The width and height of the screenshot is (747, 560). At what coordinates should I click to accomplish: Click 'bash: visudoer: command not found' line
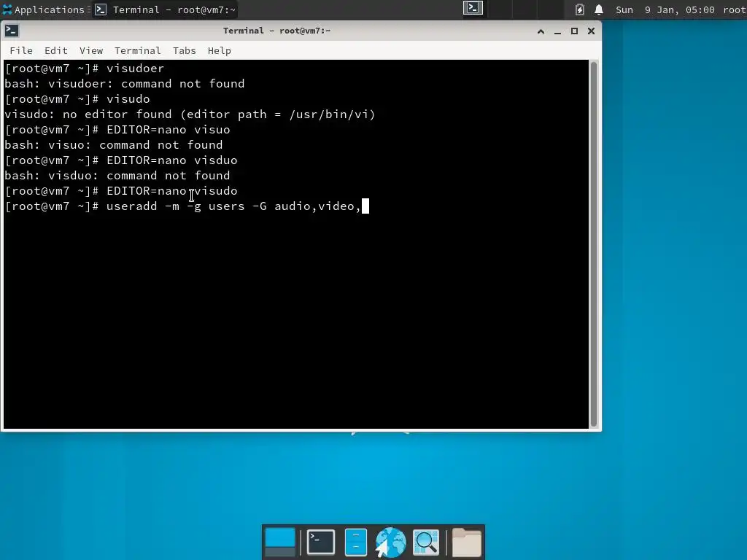click(124, 84)
